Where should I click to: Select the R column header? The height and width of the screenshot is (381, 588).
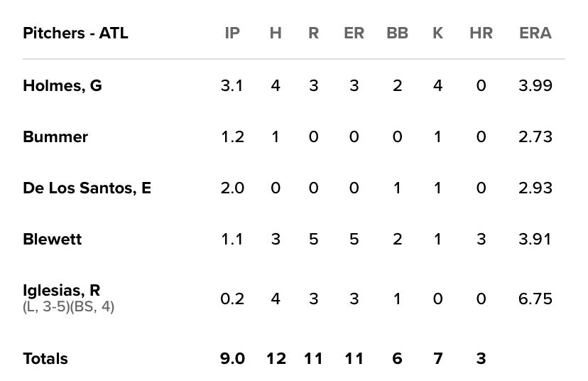point(313,33)
